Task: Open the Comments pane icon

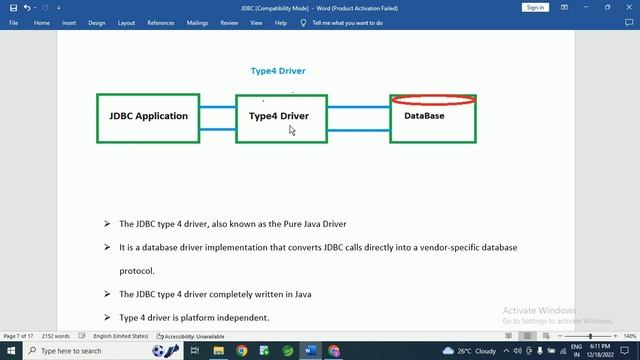Action: point(629,23)
